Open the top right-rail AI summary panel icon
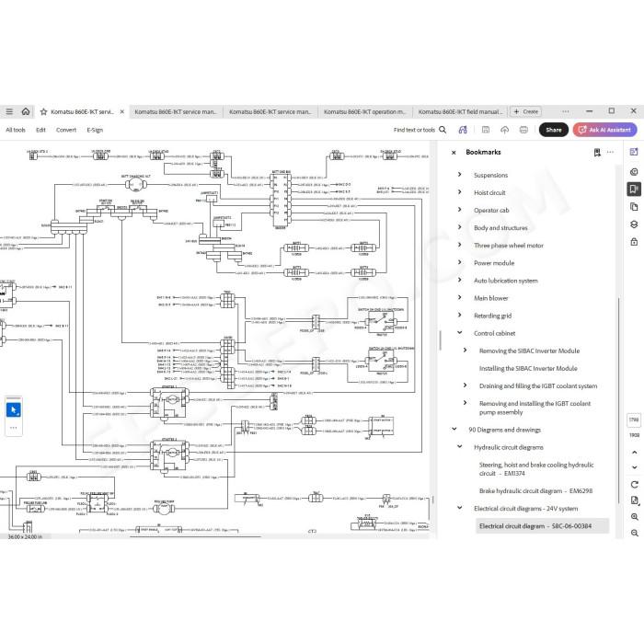644x644 pixels. point(634,152)
